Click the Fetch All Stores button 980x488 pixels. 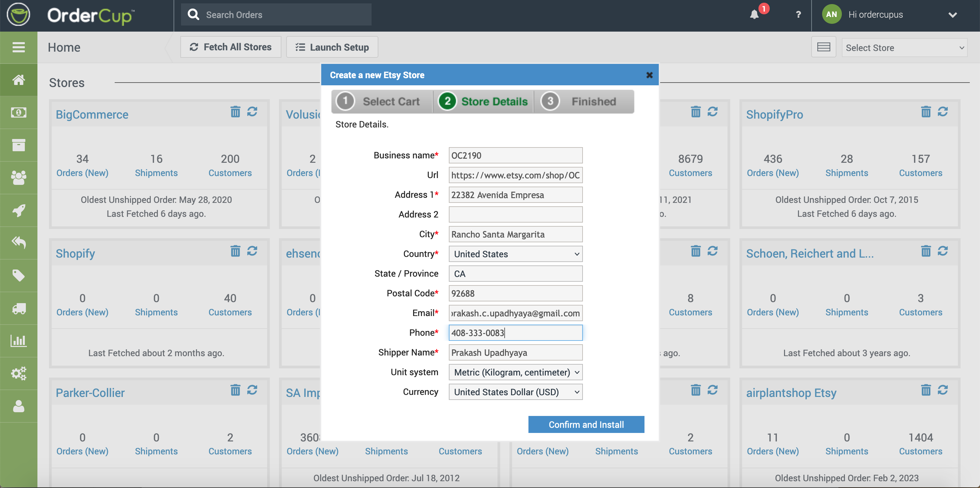(231, 47)
